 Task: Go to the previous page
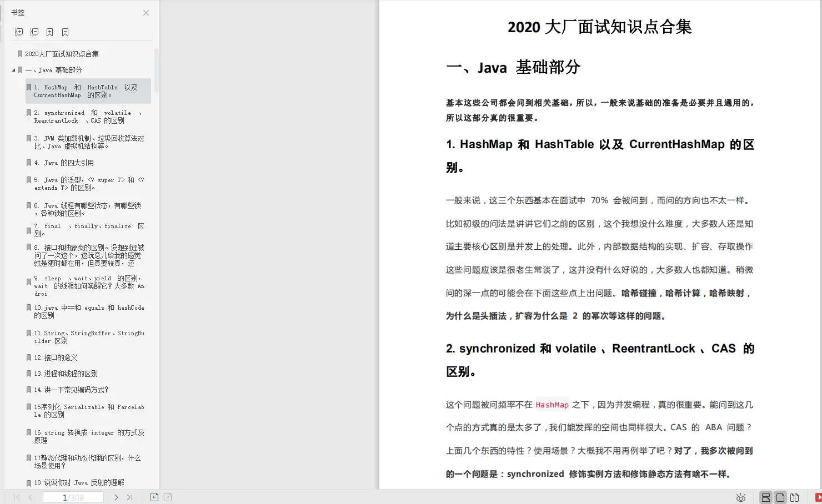(31, 497)
